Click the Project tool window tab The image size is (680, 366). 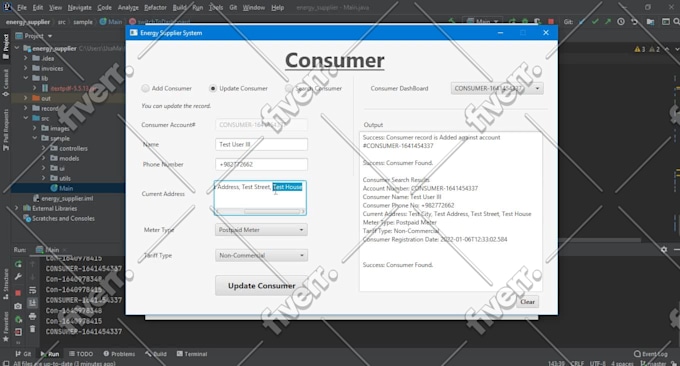click(x=6, y=46)
